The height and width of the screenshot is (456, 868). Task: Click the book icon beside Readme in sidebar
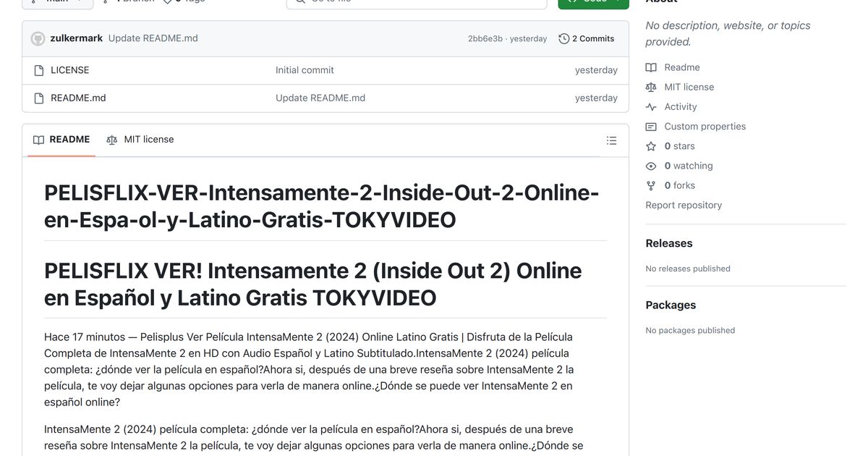pyautogui.click(x=651, y=67)
